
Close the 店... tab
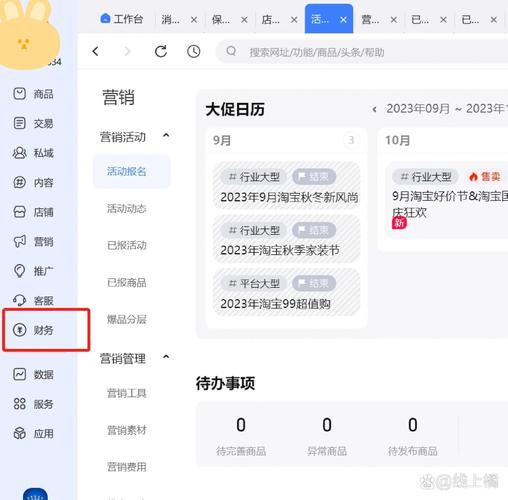294,20
